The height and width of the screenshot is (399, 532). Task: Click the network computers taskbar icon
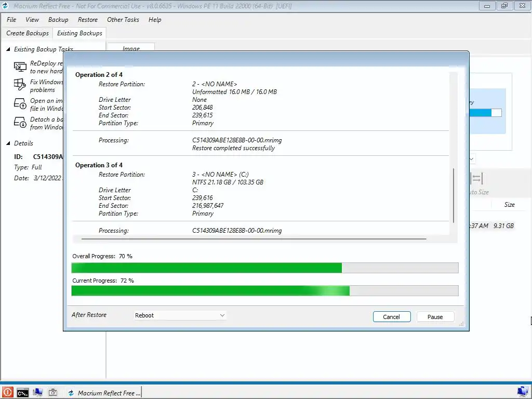click(37, 393)
